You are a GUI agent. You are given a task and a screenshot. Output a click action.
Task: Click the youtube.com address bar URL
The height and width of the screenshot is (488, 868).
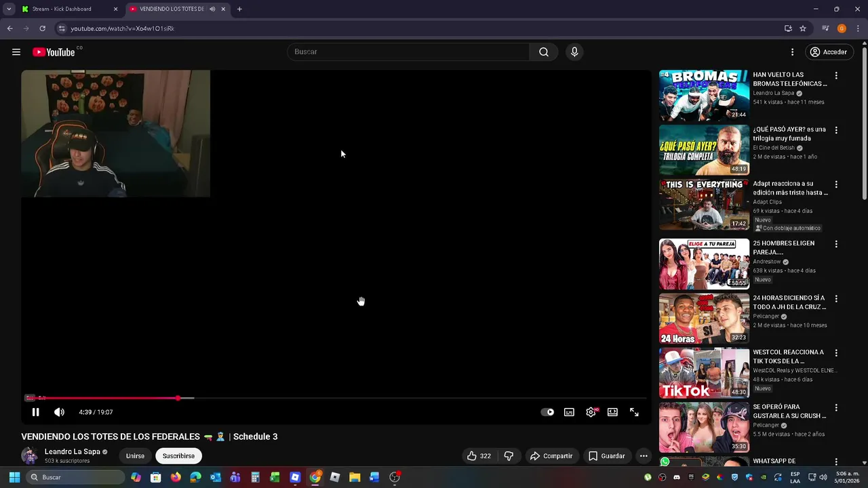[123, 28]
